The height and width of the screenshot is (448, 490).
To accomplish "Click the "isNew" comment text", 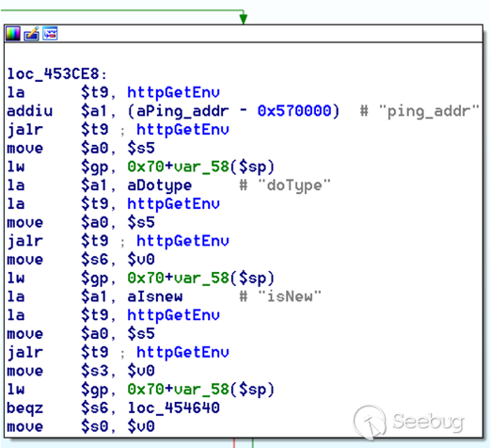I will pos(290,296).
